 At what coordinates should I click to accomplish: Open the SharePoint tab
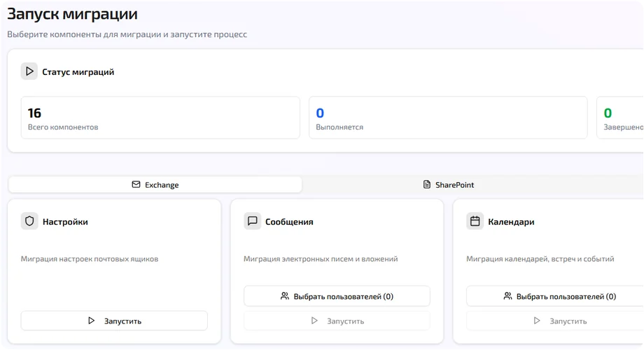point(449,184)
